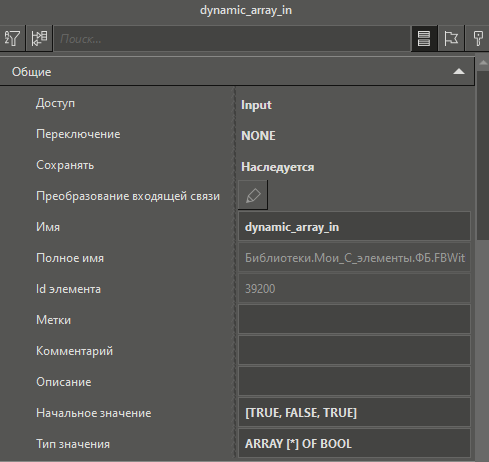The width and height of the screenshot is (489, 462).
Task: Toggle the pin icon in toolbar
Action: pyautogui.click(x=478, y=39)
